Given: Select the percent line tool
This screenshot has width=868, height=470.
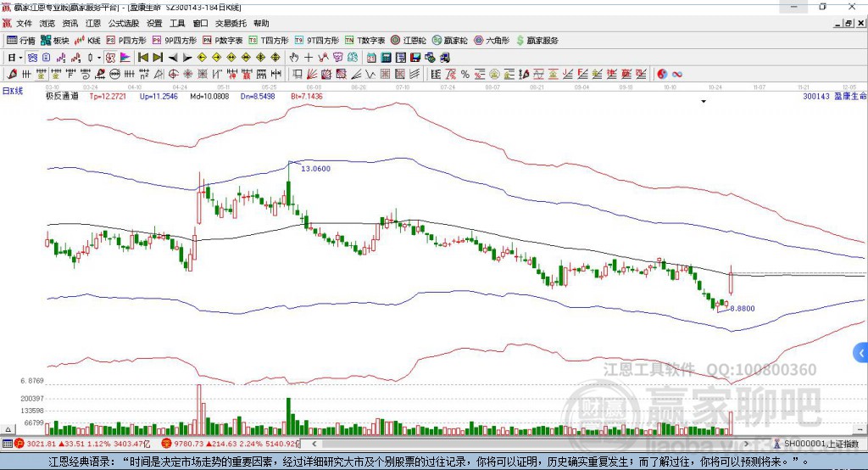Looking at the screenshot, I should 465,75.
